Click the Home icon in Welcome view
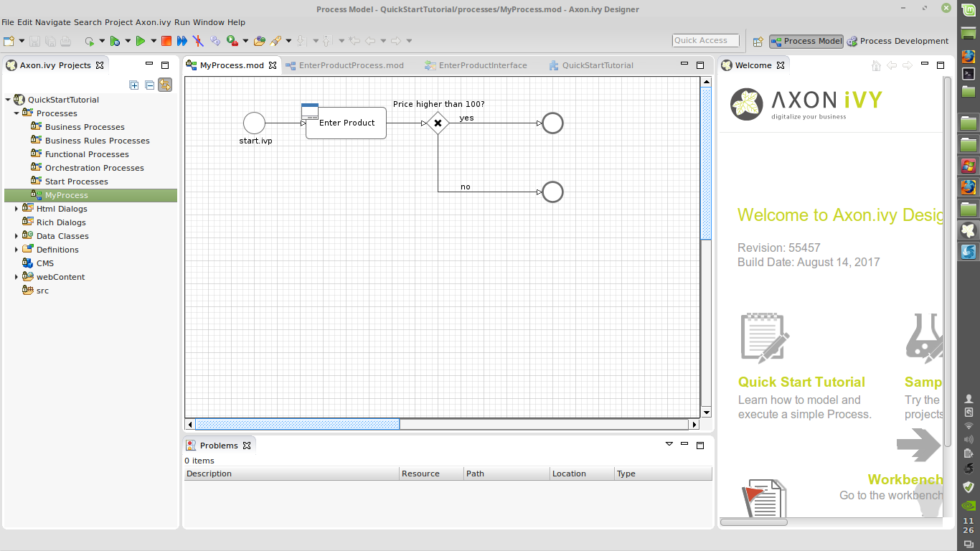This screenshot has width=980, height=551. pyautogui.click(x=876, y=65)
